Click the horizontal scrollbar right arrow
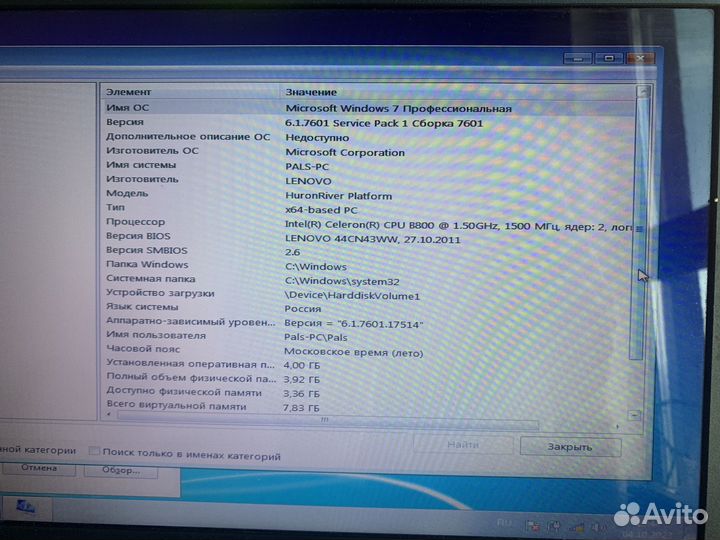This screenshot has width=720, height=540. (618, 427)
